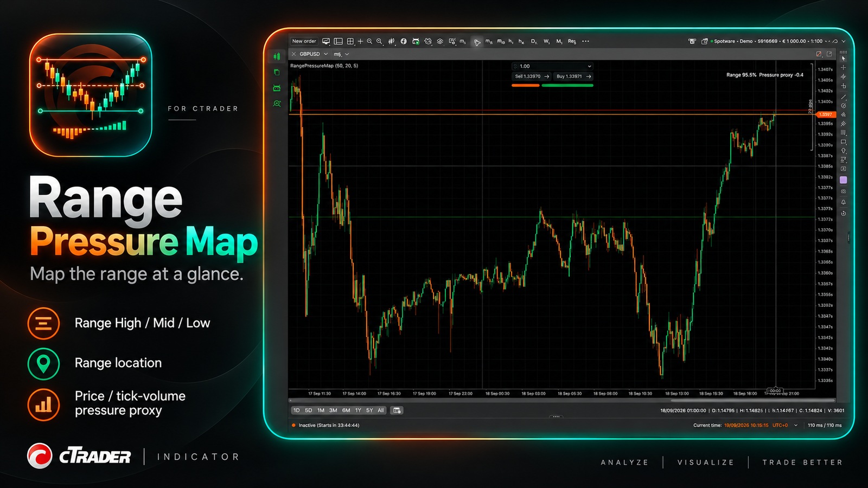Select the All period
Viewport: 868px width, 488px height.
tap(381, 410)
